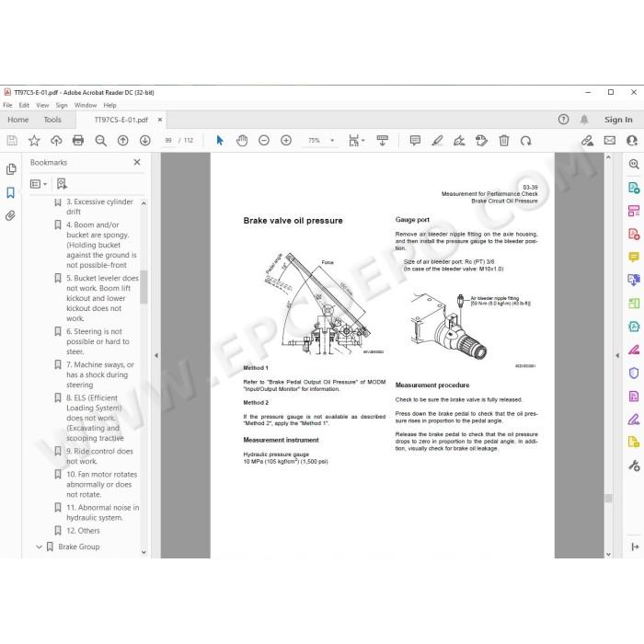The width and height of the screenshot is (644, 644).
Task: Open bookmark '6. Steering is not possible'
Action: pos(98,341)
